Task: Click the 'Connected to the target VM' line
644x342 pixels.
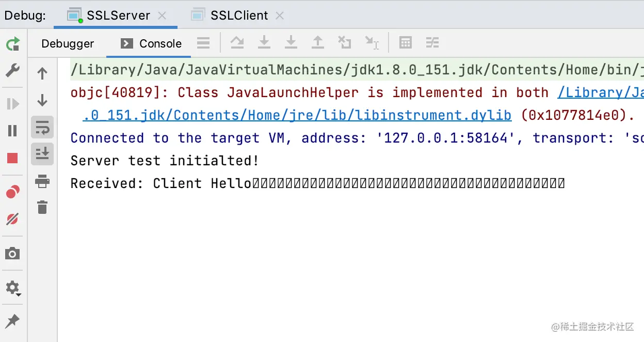Action: tap(357, 138)
